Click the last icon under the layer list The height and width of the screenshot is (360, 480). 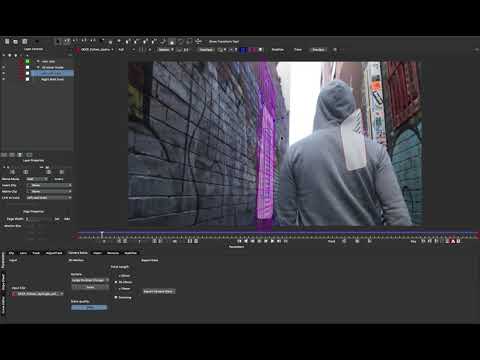point(29,155)
